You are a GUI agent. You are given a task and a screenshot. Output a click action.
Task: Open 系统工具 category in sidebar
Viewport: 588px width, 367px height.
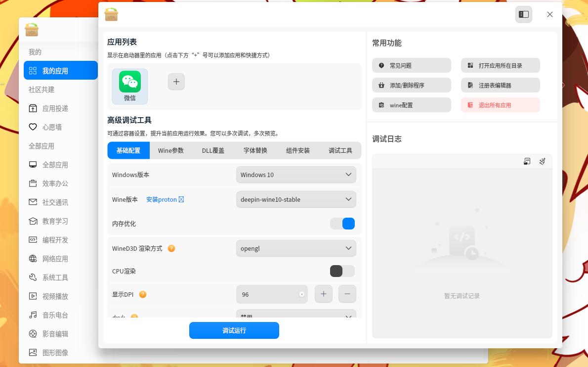pyautogui.click(x=61, y=277)
